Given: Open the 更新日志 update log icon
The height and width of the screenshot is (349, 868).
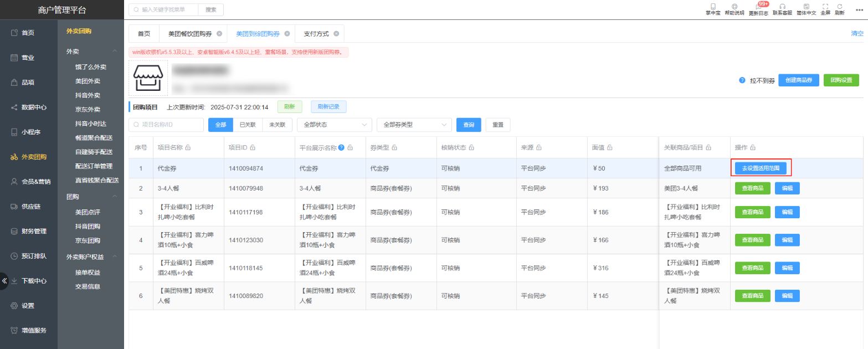Looking at the screenshot, I should 758,6.
